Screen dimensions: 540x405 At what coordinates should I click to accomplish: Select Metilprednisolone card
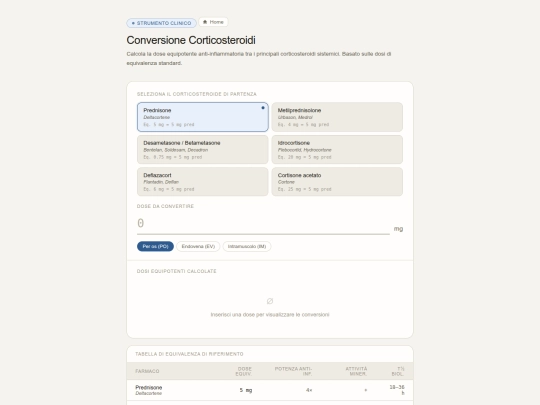pos(337,117)
